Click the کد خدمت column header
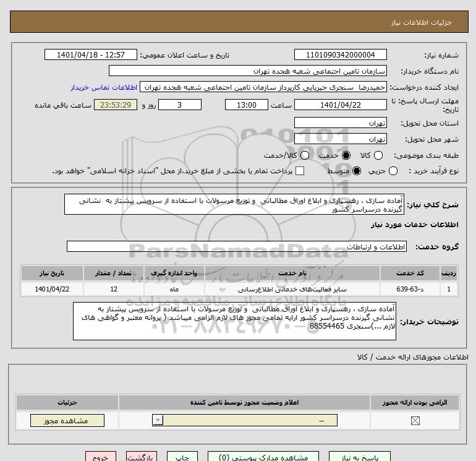This screenshot has height=461, width=476. 410,273
